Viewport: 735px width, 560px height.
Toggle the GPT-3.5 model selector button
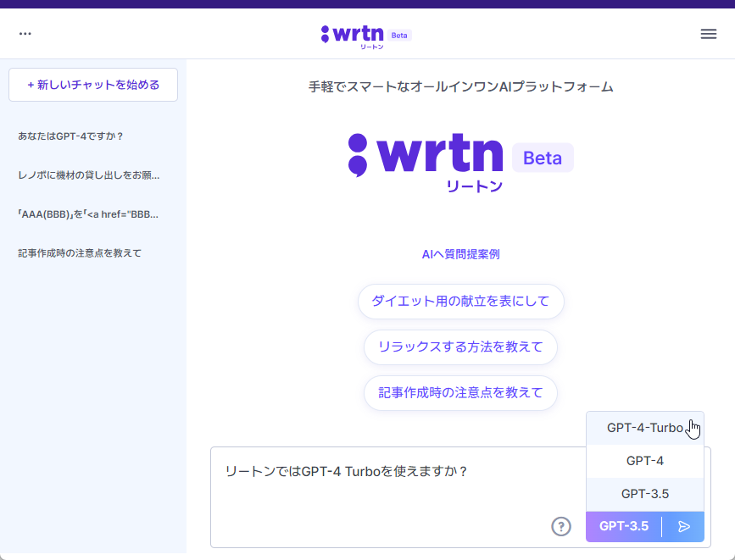[624, 527]
